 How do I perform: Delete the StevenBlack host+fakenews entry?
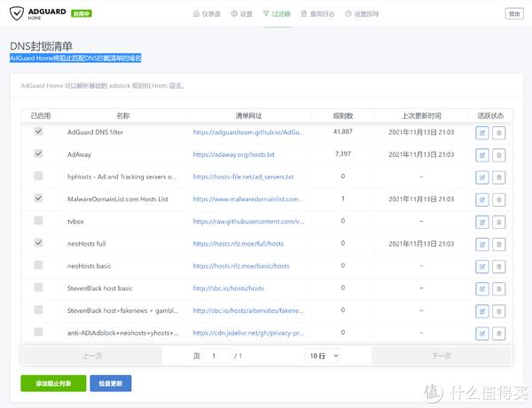pyautogui.click(x=498, y=311)
